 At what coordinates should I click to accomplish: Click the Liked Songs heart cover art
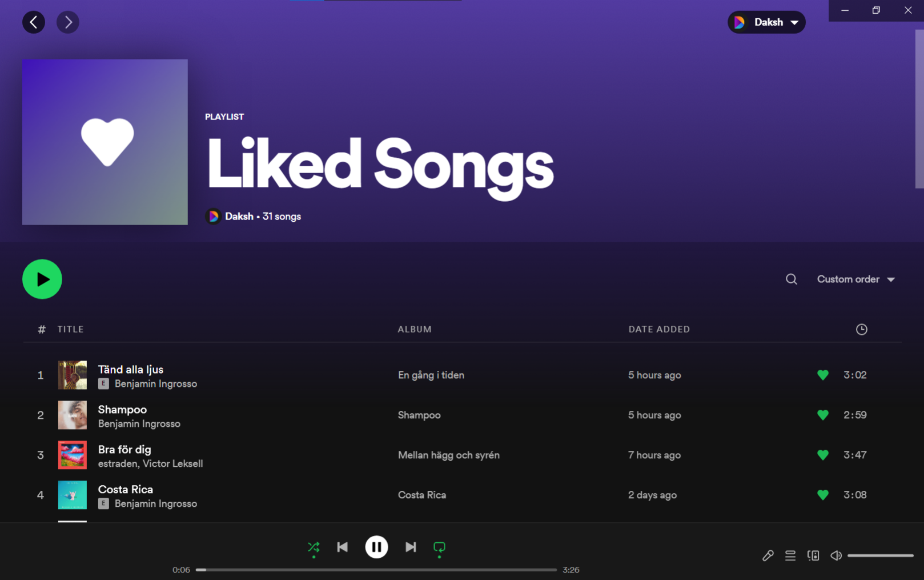(105, 142)
